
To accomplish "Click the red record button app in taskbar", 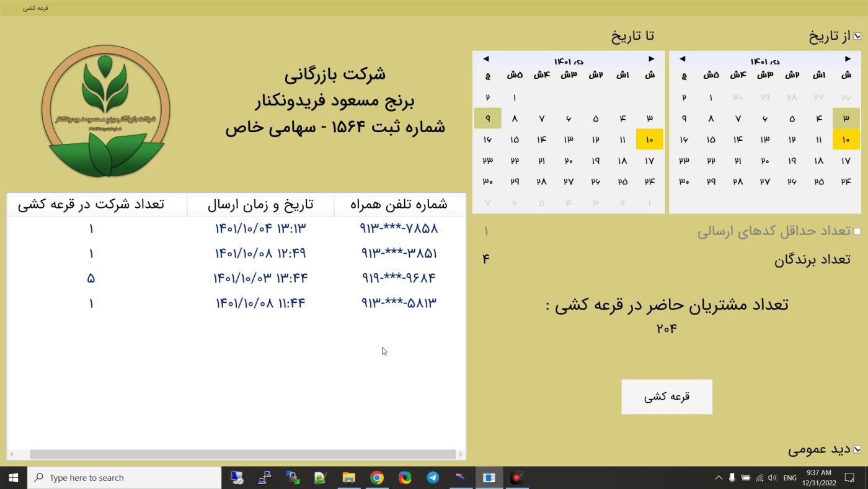I will pos(516,478).
